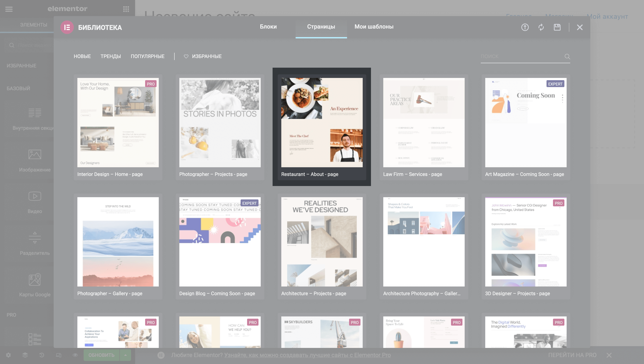This screenshot has width=644, height=364.
Task: Close the library modal with X
Action: [580, 27]
